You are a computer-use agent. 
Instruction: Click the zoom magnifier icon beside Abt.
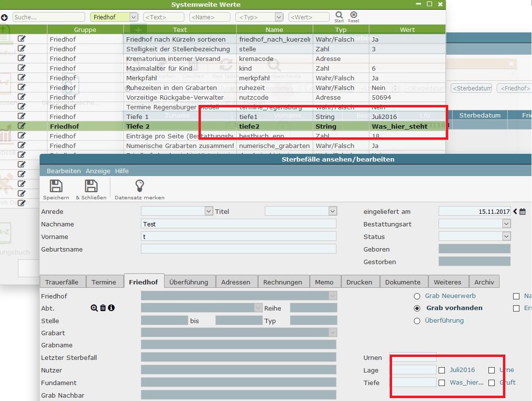tap(94, 308)
